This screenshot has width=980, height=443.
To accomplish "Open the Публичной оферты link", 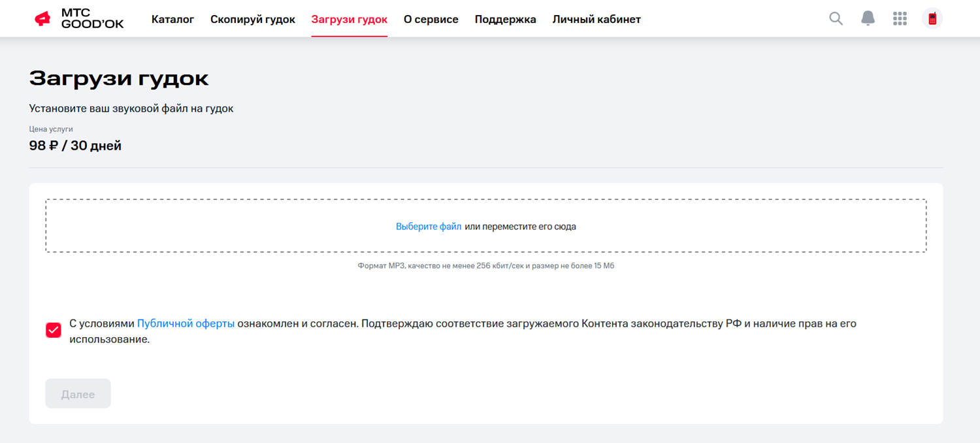I will pos(186,323).
